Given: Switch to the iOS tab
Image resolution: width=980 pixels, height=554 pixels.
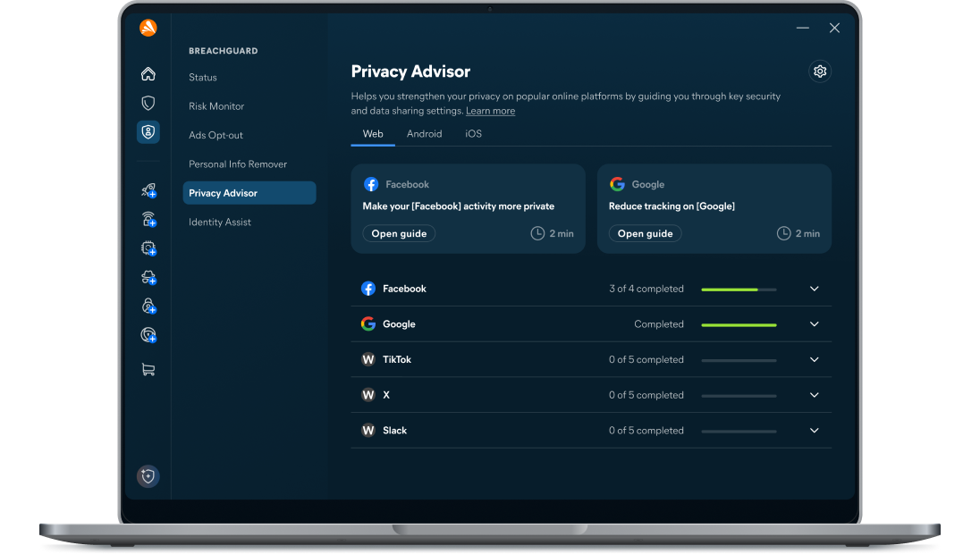Looking at the screenshot, I should click(x=473, y=134).
